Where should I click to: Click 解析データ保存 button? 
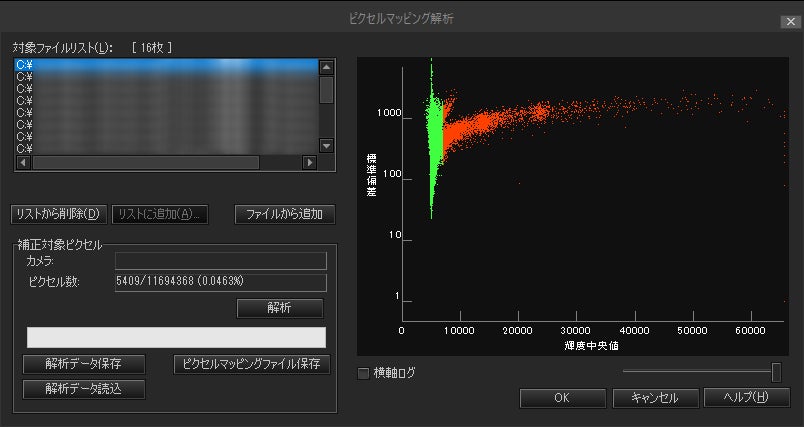(x=84, y=364)
